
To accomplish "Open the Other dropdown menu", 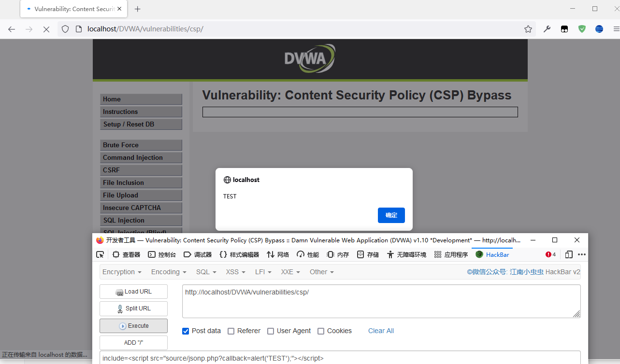I will click(322, 272).
